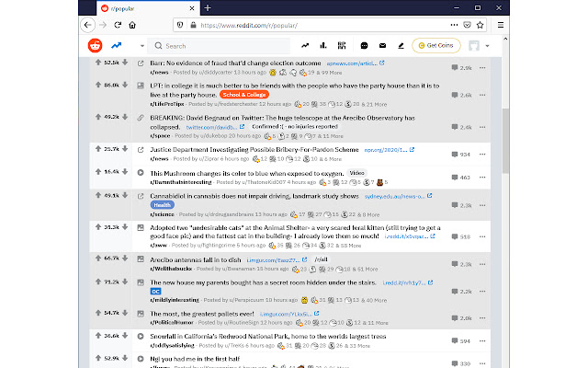Click the browser home icon
Screen dimensions: 588x368
pos(132,25)
